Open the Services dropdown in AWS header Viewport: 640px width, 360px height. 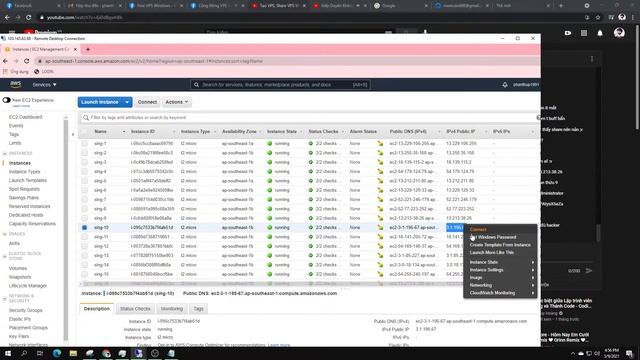tap(44, 84)
